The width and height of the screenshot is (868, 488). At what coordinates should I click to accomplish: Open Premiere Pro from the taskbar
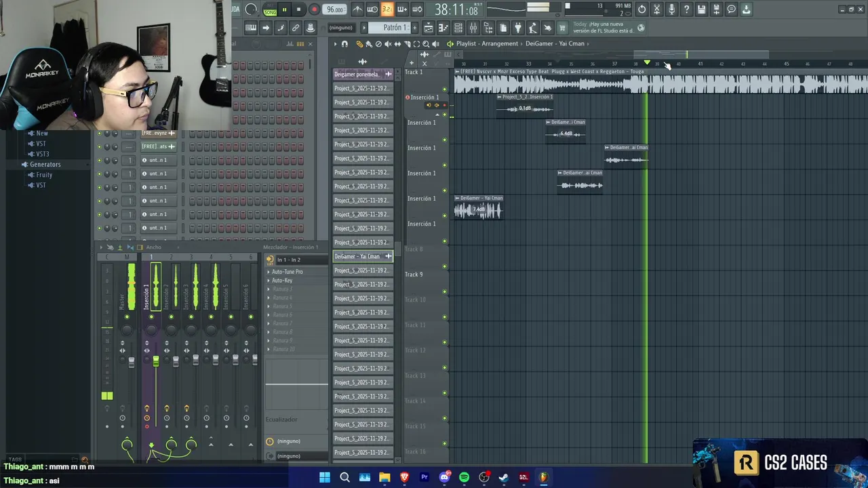coord(425,477)
